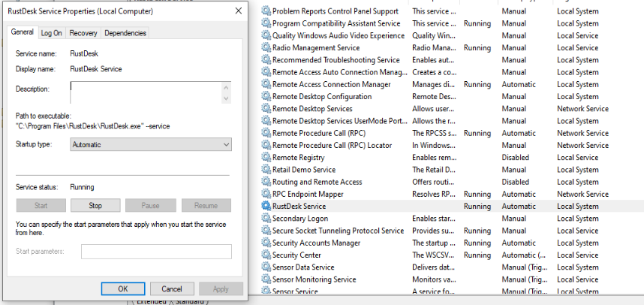Click the gear icon beside Retail Demo Service
The height and width of the screenshot is (305, 644).
(x=266, y=170)
